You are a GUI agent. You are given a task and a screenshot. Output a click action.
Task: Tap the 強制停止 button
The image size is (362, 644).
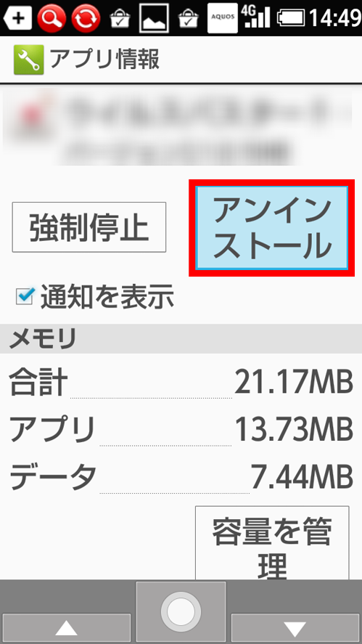click(x=89, y=227)
